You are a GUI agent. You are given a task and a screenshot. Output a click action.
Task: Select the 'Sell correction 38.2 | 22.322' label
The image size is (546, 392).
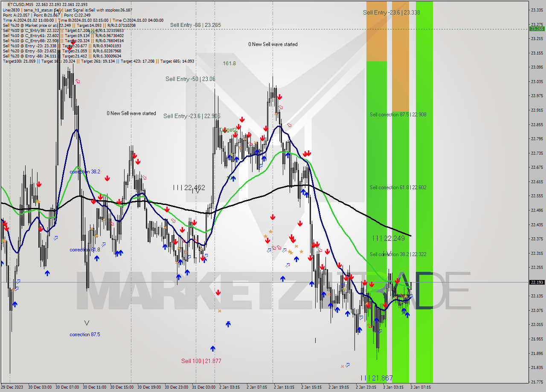398,254
